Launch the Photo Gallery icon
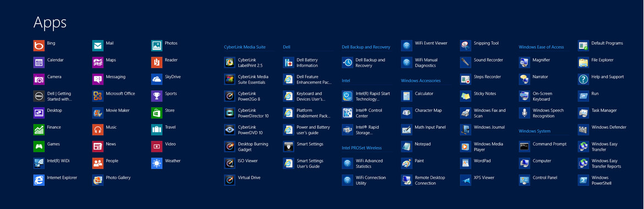644x209 pixels. pos(98,180)
